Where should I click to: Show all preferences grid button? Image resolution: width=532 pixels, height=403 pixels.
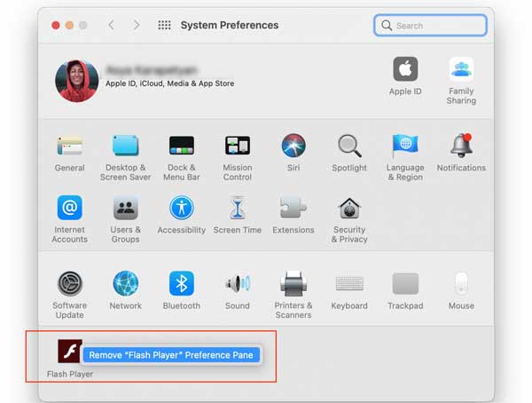coord(165,25)
